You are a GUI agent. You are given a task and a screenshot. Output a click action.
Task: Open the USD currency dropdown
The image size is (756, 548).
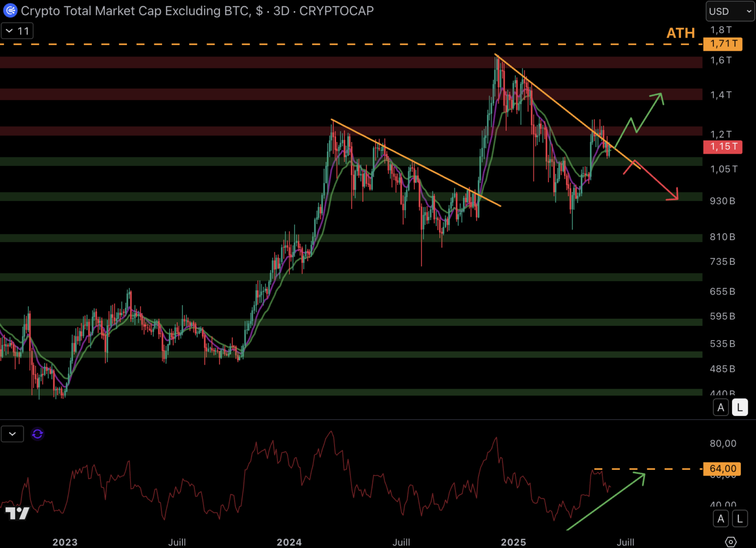(x=730, y=11)
